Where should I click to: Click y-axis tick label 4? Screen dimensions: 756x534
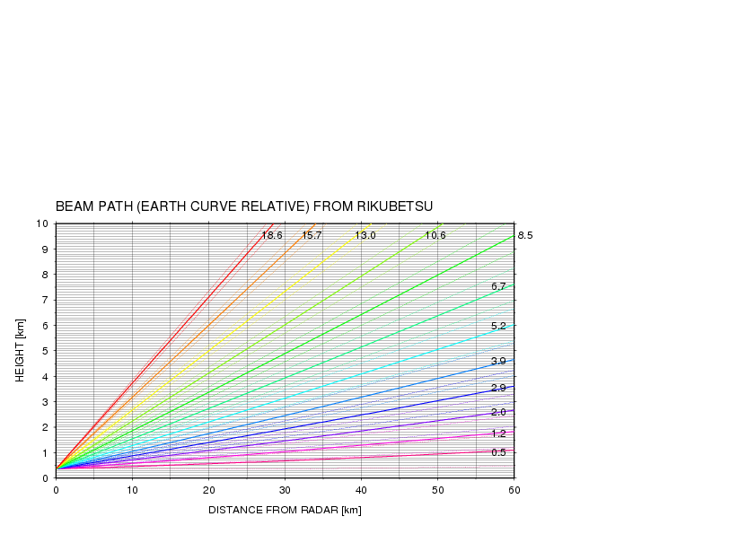(45, 376)
